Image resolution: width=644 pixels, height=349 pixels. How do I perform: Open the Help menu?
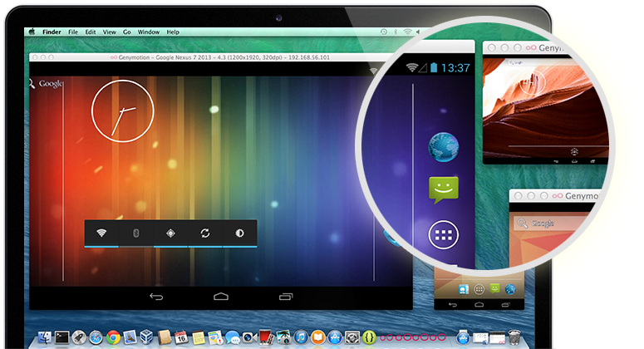tap(173, 32)
